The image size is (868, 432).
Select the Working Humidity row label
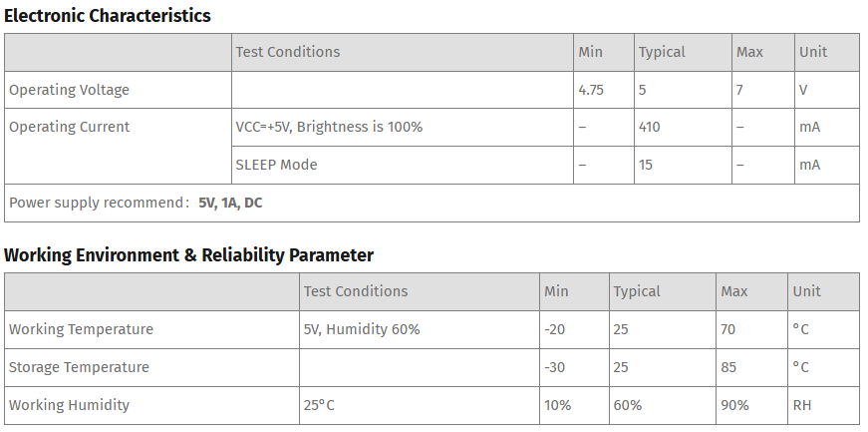coord(69,405)
